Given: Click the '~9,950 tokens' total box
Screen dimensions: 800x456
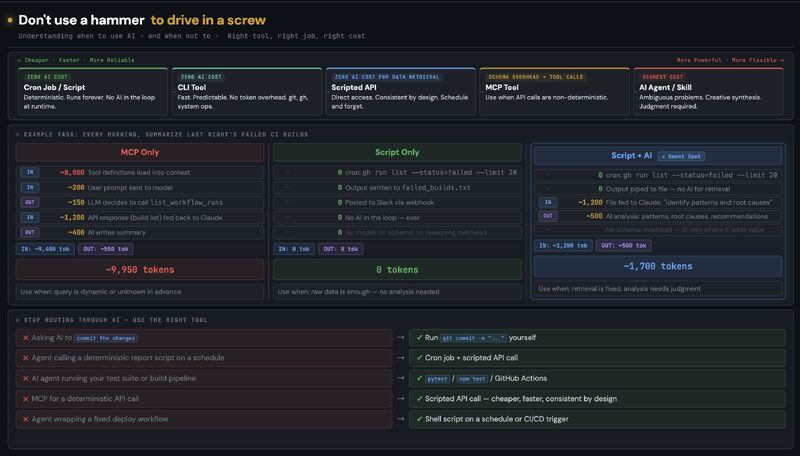Looking at the screenshot, I should [x=140, y=270].
